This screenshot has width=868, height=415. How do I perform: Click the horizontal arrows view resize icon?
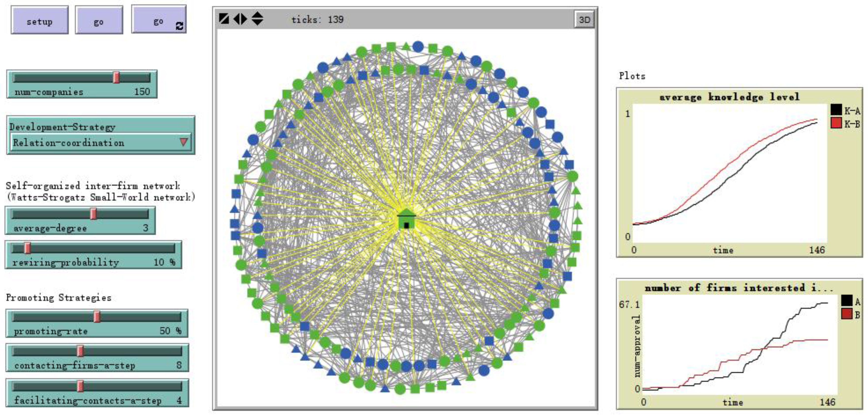(240, 18)
